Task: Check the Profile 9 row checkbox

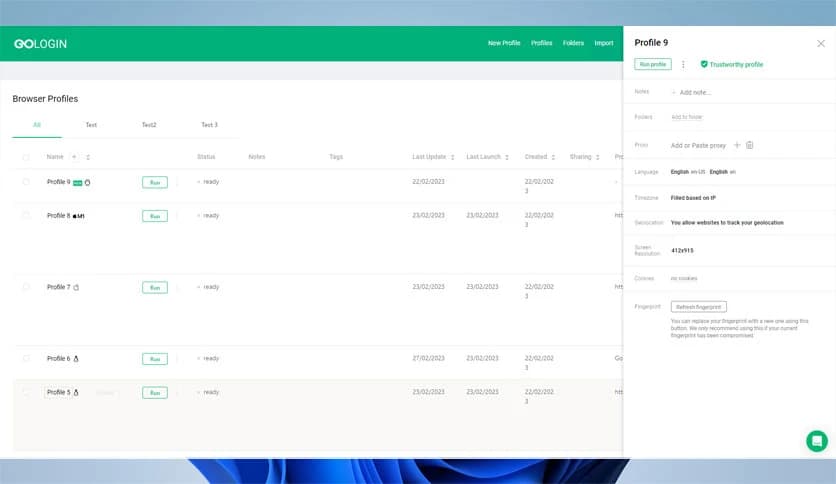Action: coord(26,182)
